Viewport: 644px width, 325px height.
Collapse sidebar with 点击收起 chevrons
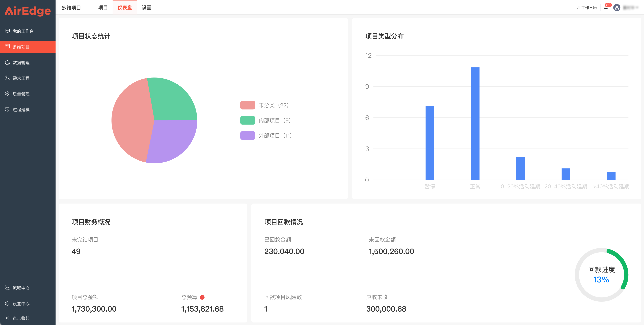point(7,318)
